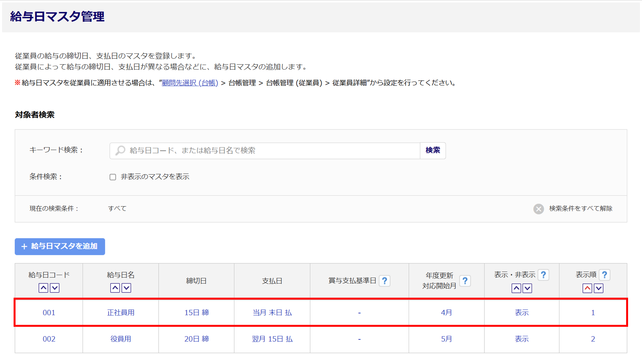Sort 給与日名 descending with down arrow
The image size is (642, 364).
(127, 288)
